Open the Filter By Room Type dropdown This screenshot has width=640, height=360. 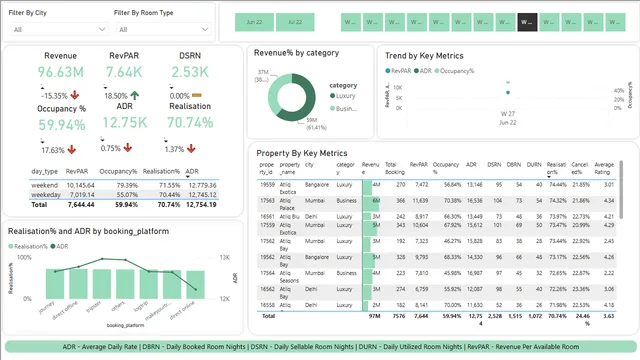[164, 29]
